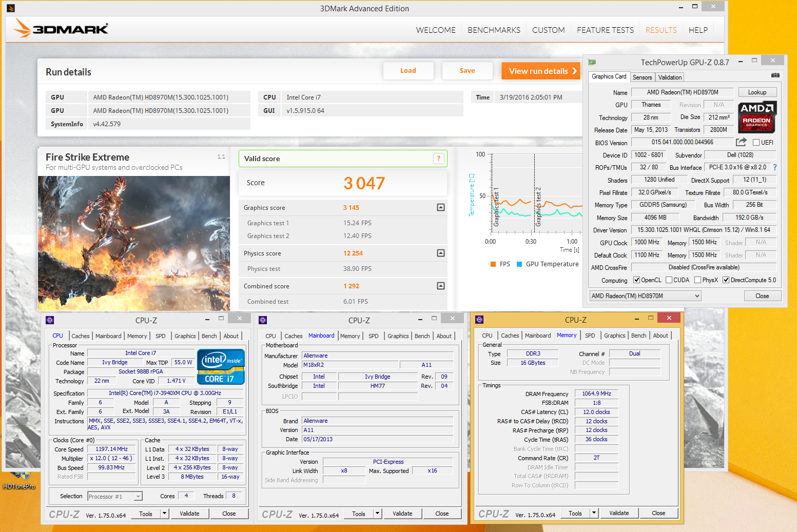Open the Graphics tab in the CPU-Z CPU window
The image size is (797, 532).
click(185, 336)
